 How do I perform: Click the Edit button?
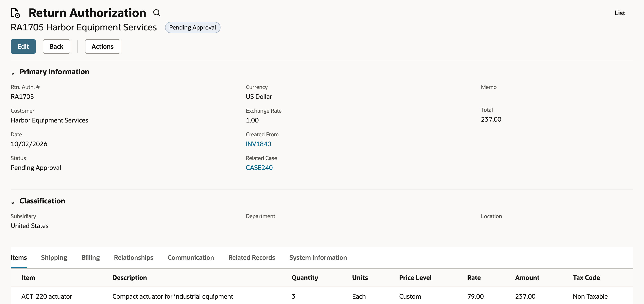[x=23, y=46]
